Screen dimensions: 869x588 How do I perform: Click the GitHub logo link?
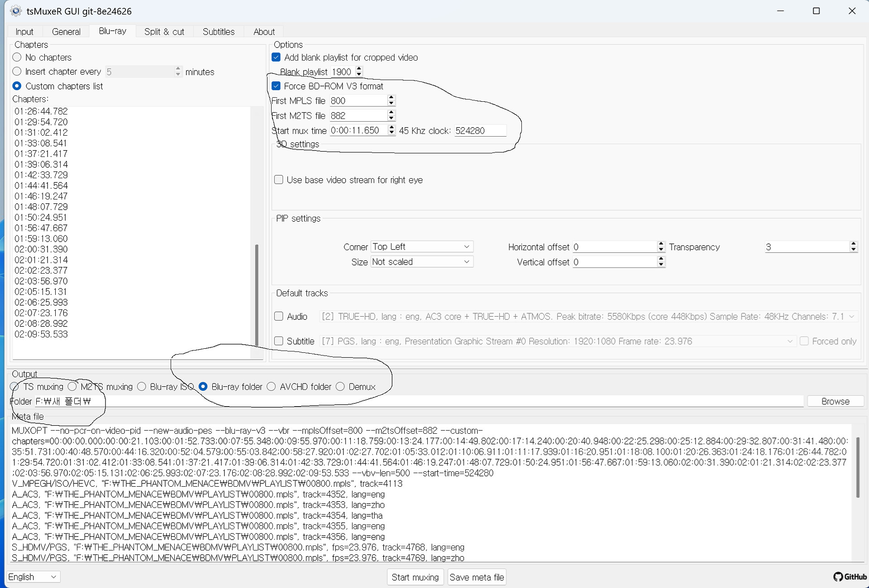[x=850, y=577]
